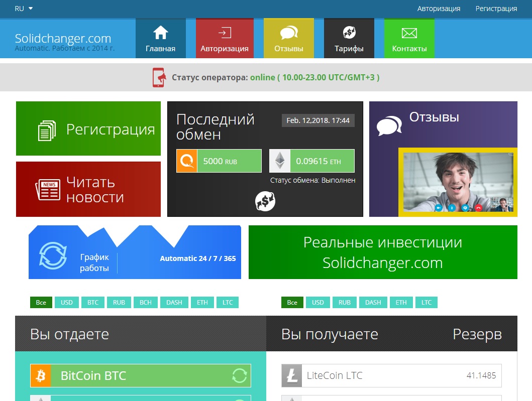
Task: Click the home icon on Главная
Action: (x=160, y=33)
